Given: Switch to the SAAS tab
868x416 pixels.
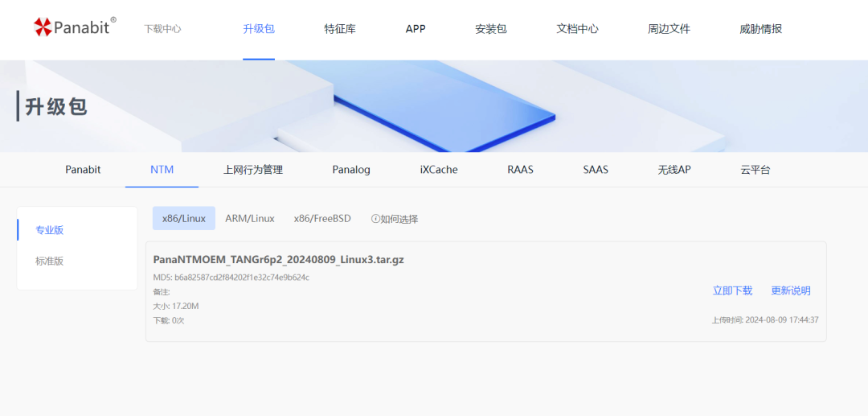Looking at the screenshot, I should click(x=596, y=170).
